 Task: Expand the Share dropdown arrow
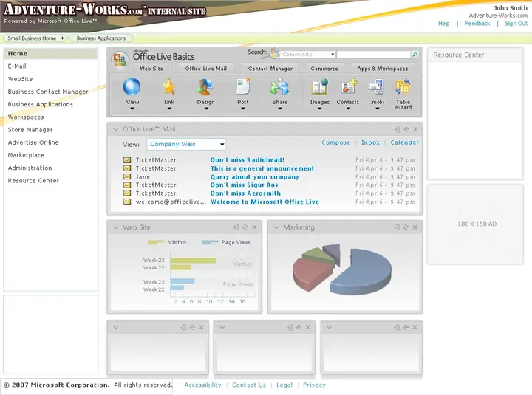pyautogui.click(x=280, y=109)
